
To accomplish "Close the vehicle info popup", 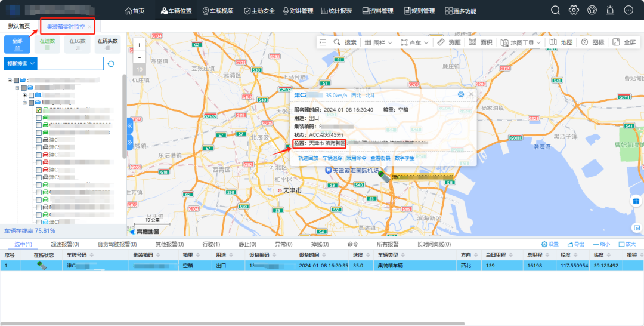I will coord(471,94).
